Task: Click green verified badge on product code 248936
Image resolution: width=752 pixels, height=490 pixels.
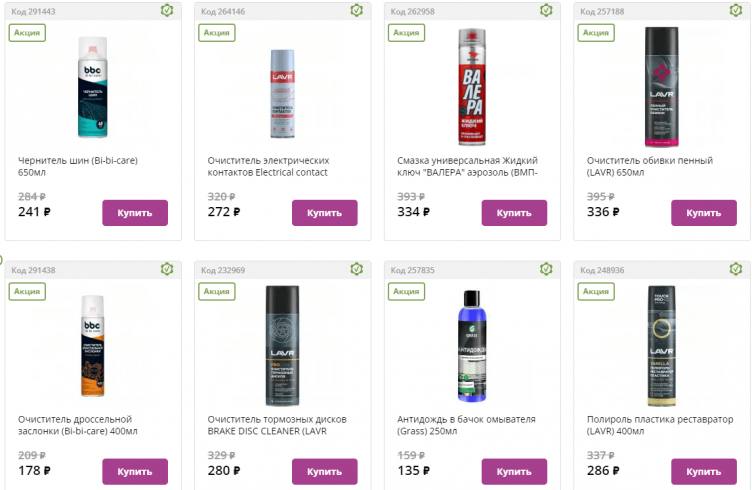Action: point(735,270)
